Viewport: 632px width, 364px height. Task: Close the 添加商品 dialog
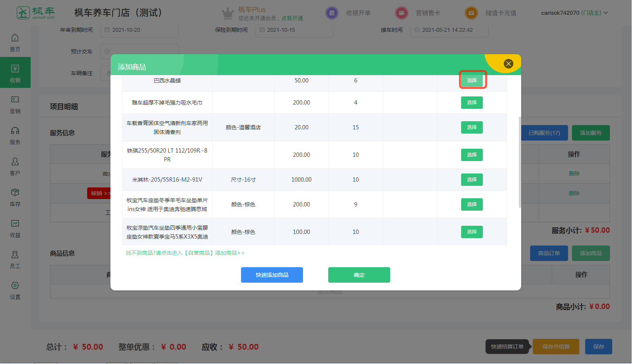[x=508, y=64]
